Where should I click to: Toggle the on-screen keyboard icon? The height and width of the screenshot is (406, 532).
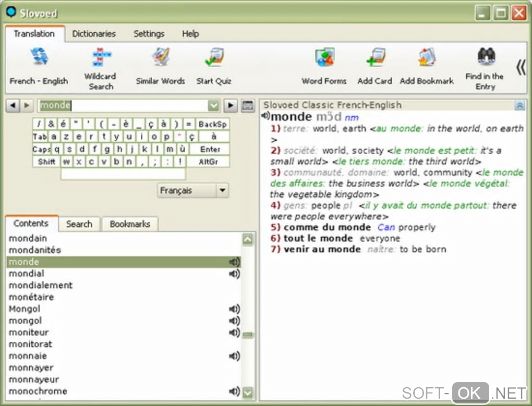click(x=248, y=106)
